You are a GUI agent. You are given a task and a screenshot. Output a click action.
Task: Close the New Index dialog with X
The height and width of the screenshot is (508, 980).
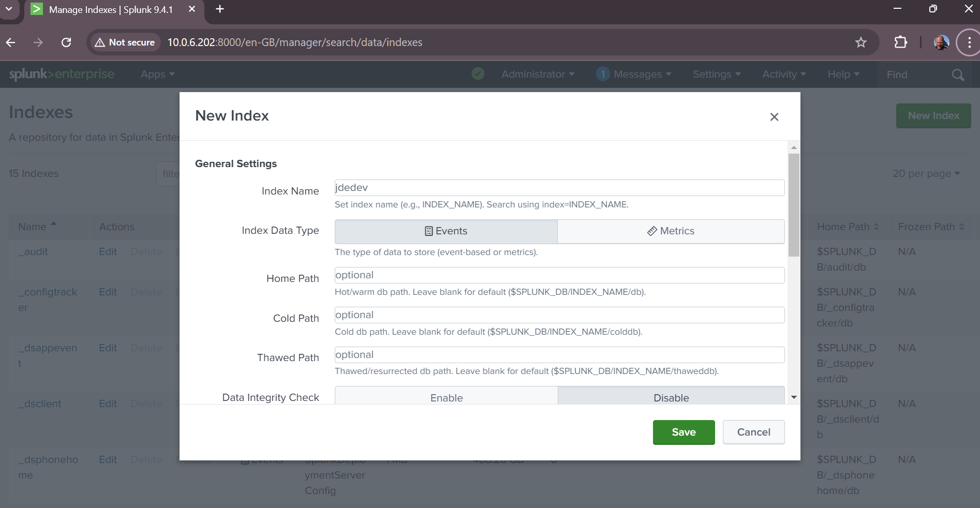774,117
